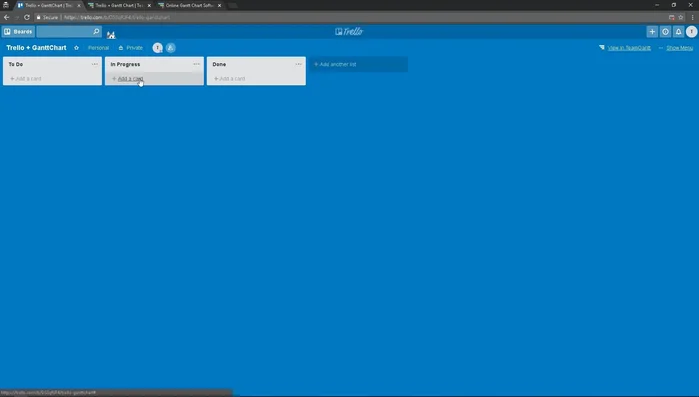Click the To Do list title
The image size is (699, 397).
click(x=16, y=64)
